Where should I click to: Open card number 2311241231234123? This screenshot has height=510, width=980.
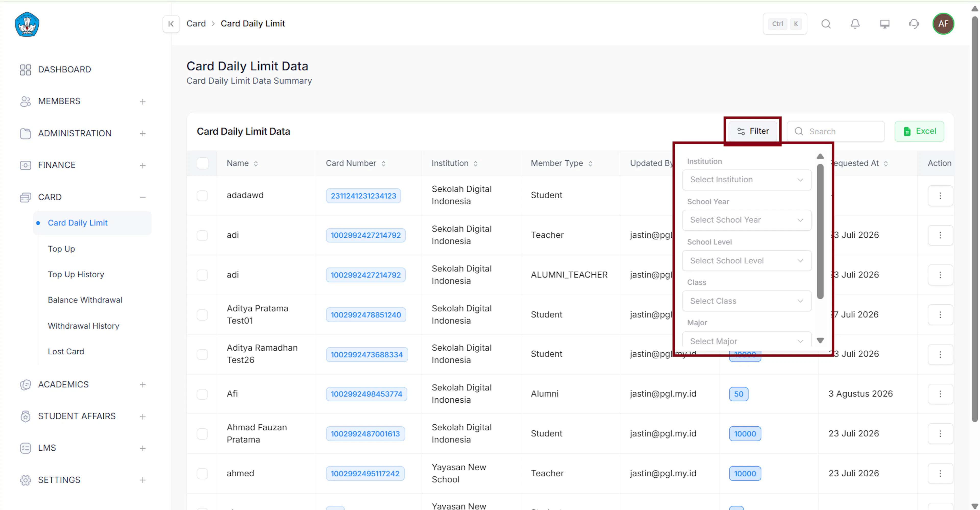pyautogui.click(x=363, y=196)
